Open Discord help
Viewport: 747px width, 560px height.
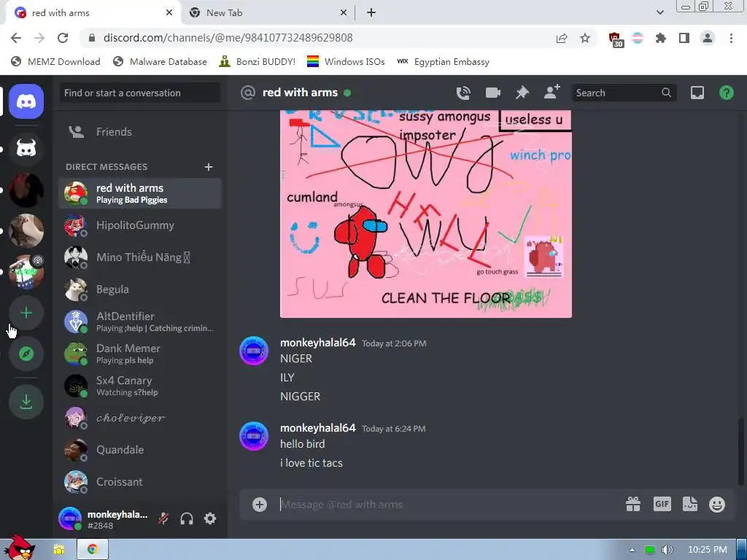726,93
